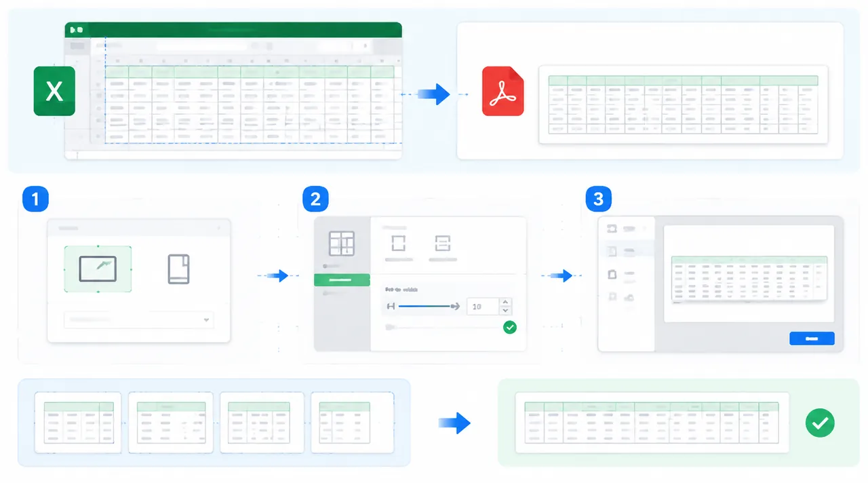Click the red PDF document icon
Screen dimensions: 868x483
point(502,91)
